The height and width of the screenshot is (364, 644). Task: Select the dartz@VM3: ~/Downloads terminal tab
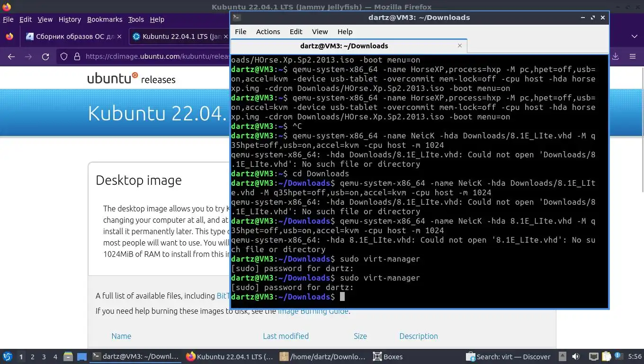click(x=349, y=46)
